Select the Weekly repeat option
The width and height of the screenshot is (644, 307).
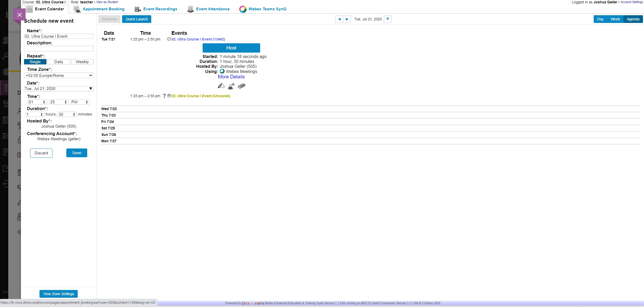pyautogui.click(x=82, y=62)
